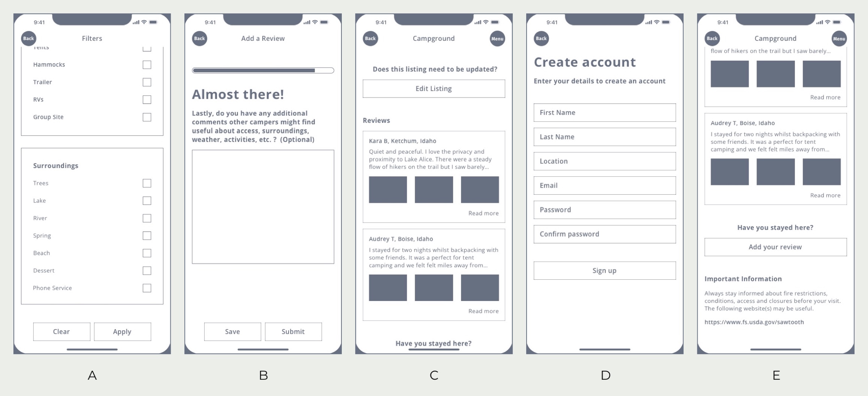Click Submit on Add a Review
This screenshot has height=396, width=868.
(x=293, y=331)
